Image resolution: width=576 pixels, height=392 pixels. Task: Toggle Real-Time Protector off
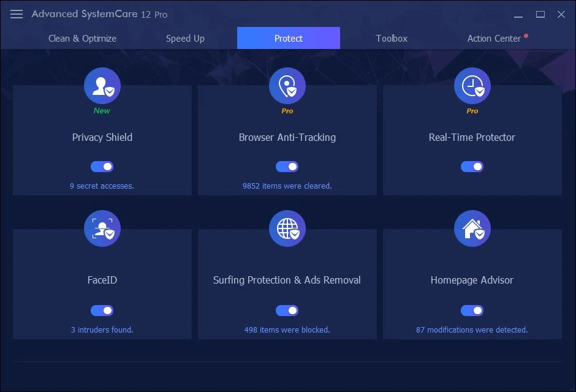[x=472, y=166]
